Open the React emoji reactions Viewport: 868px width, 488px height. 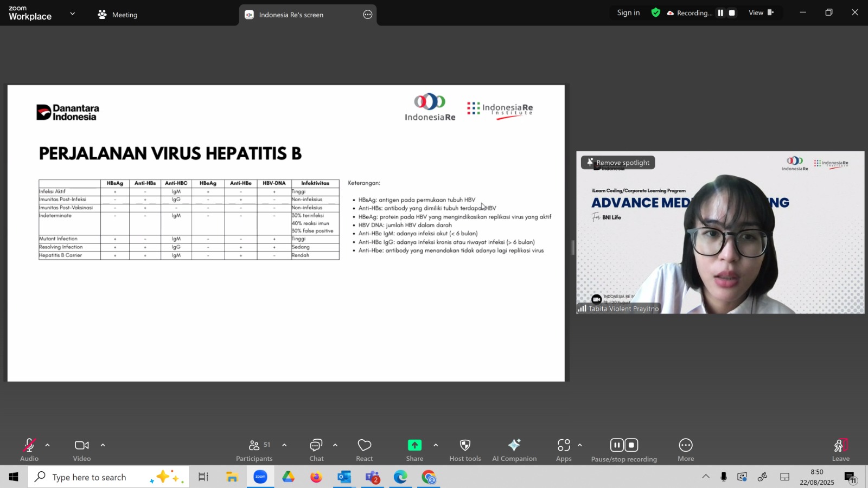coord(364,450)
